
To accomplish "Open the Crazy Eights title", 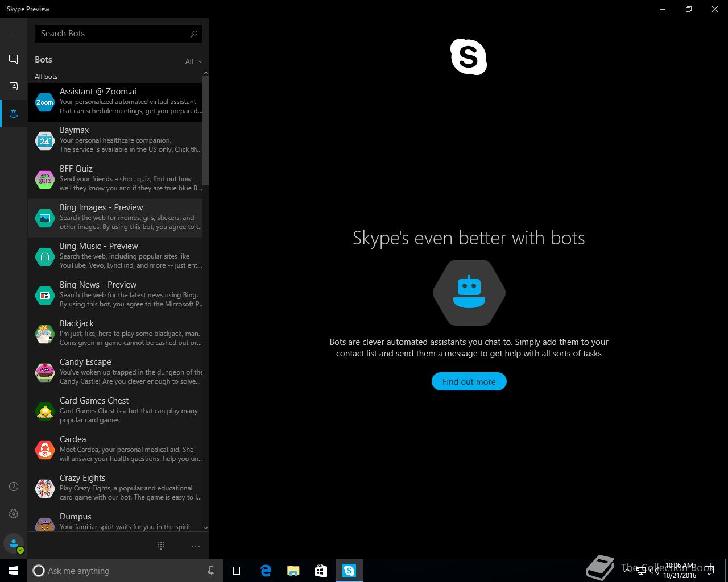I will pos(82,478).
